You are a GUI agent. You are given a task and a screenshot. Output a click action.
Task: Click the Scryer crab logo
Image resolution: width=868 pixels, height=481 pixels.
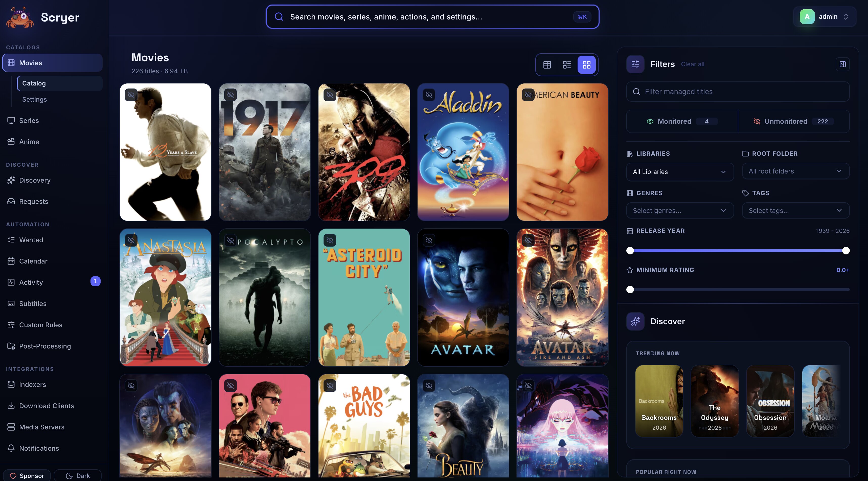point(20,17)
